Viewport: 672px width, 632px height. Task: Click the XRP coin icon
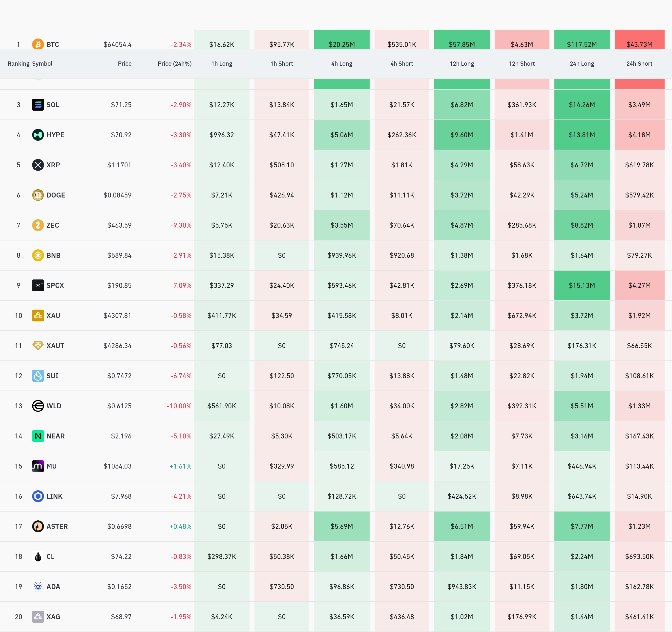pos(38,165)
